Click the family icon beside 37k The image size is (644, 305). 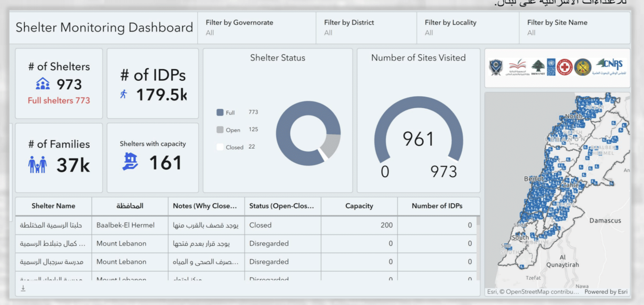point(38,165)
